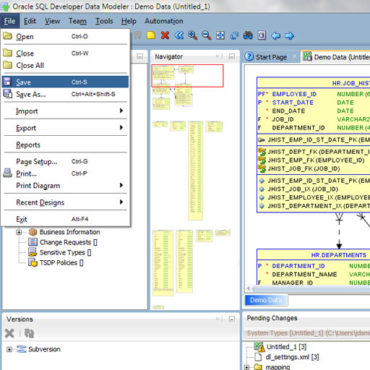Image resolution: width=370 pixels, height=370 pixels.
Task: Select the DEPARTMENT_NAME column row
Action: tap(314, 274)
